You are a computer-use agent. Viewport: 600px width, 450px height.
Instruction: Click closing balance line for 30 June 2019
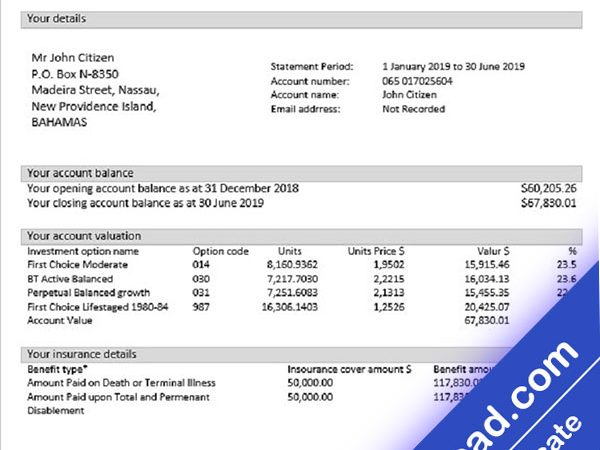pos(145,203)
